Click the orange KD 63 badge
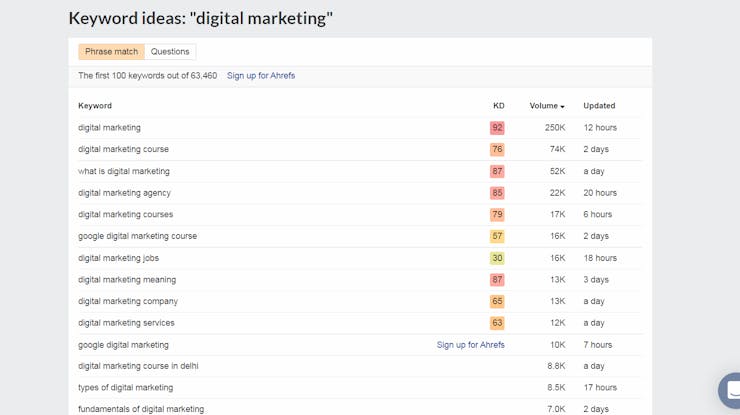 497,323
